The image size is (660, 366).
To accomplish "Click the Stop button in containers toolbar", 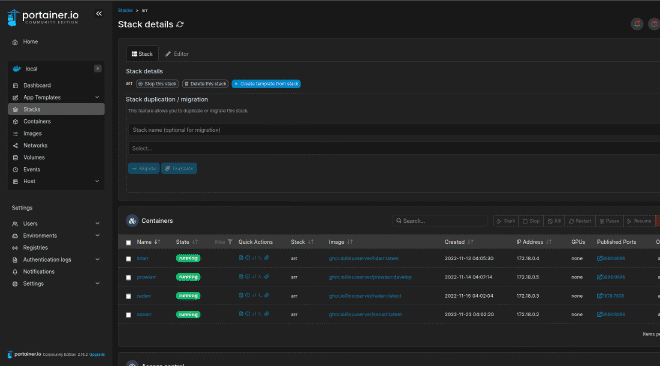I will click(531, 221).
